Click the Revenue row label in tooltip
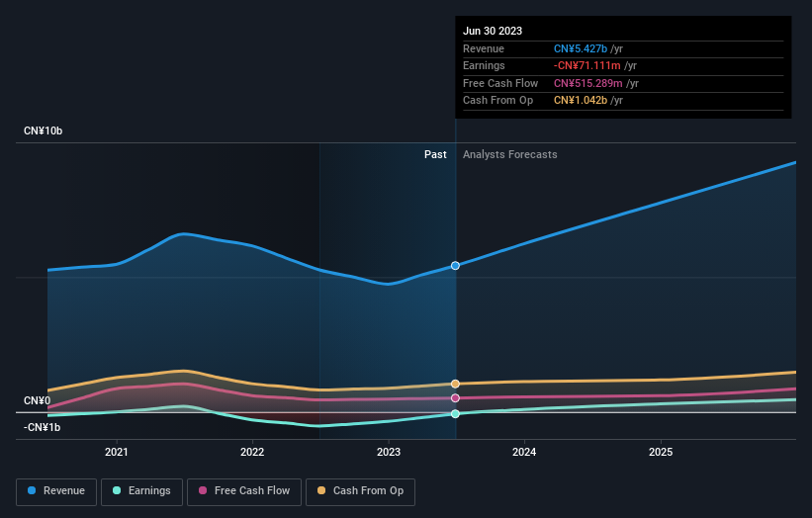 tap(484, 48)
